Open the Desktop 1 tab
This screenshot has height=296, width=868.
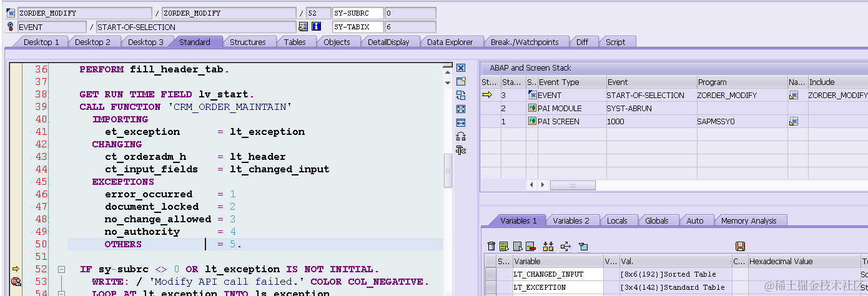point(41,42)
